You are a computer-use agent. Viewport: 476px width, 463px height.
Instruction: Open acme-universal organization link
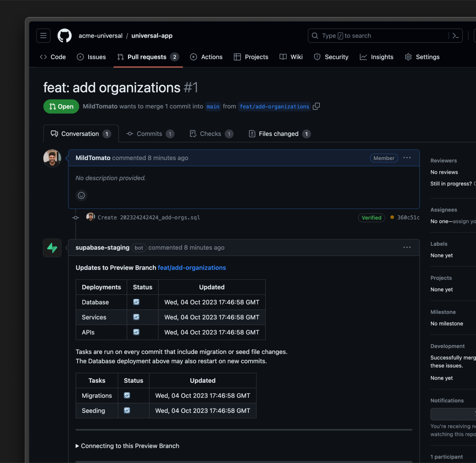pos(101,36)
